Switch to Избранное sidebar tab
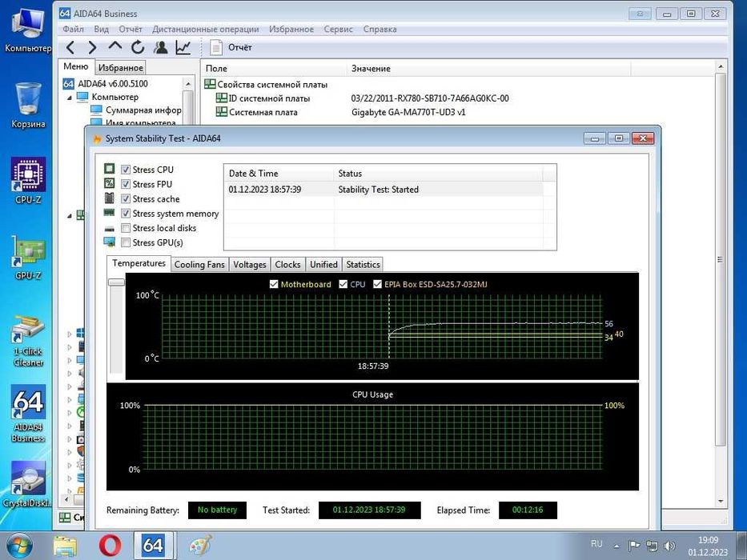This screenshot has width=747, height=560. (121, 68)
